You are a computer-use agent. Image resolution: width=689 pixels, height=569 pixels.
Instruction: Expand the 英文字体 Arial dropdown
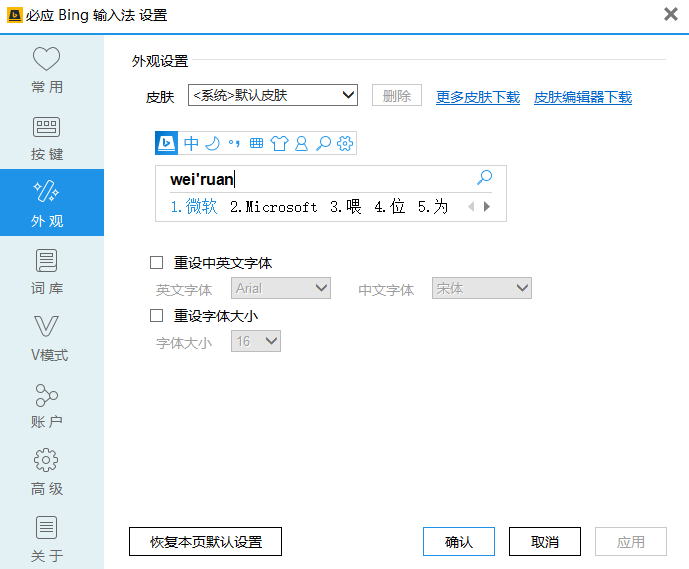click(x=281, y=288)
